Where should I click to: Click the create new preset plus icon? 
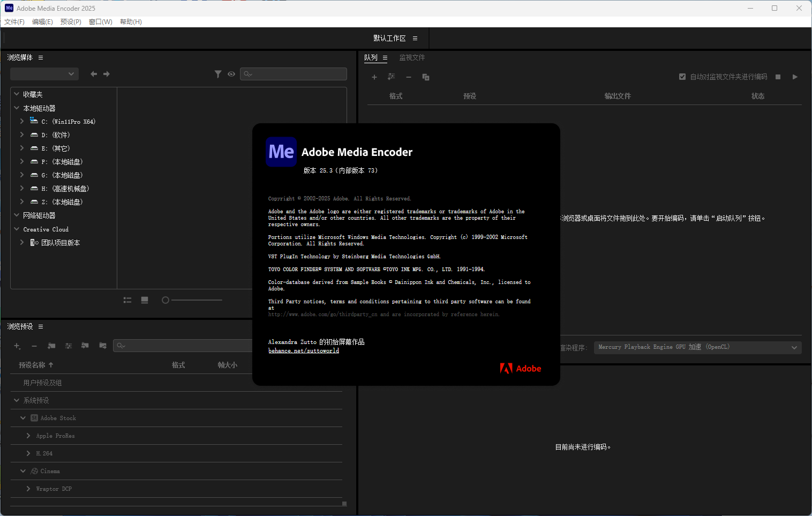tap(17, 346)
